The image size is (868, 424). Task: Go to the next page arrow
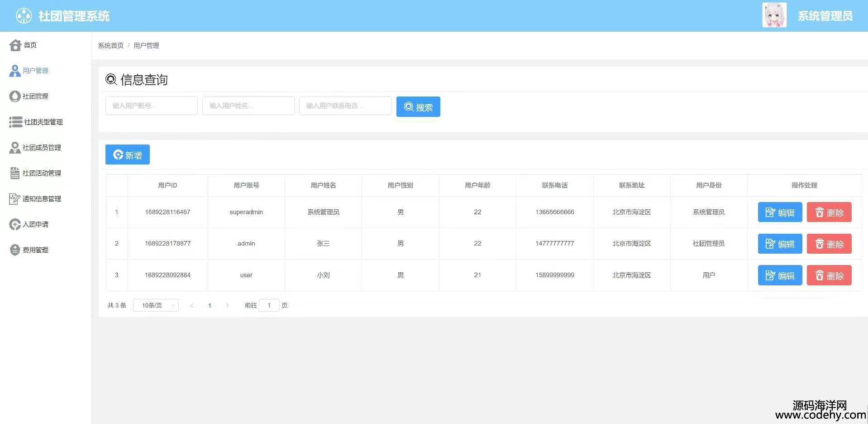point(227,305)
